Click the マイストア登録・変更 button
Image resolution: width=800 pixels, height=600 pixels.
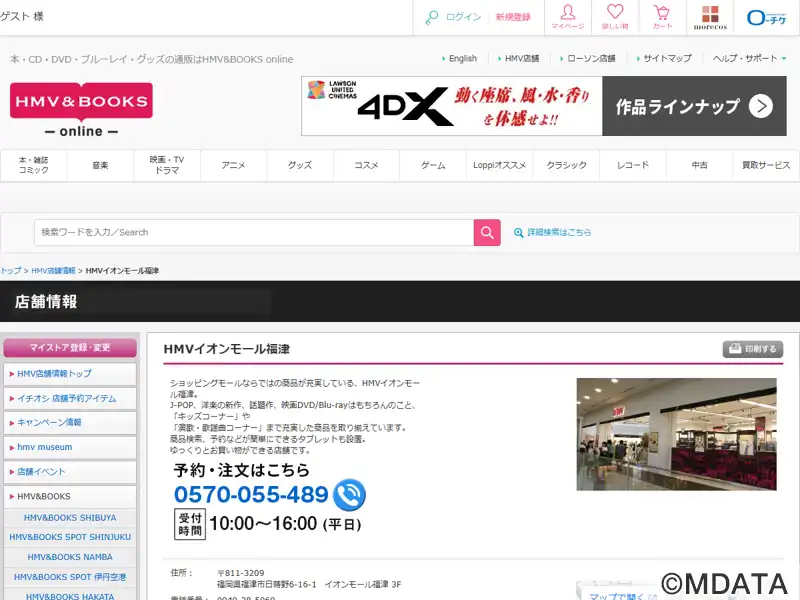click(x=69, y=348)
